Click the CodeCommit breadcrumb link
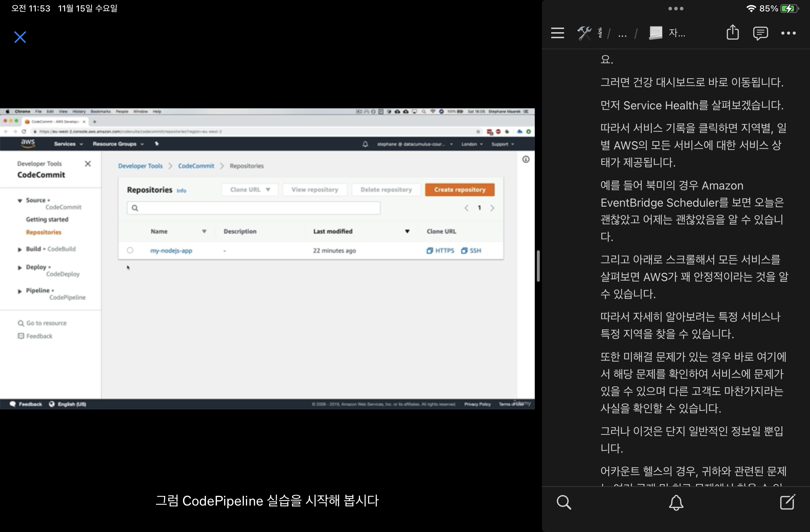This screenshot has width=810, height=532. pyautogui.click(x=196, y=166)
